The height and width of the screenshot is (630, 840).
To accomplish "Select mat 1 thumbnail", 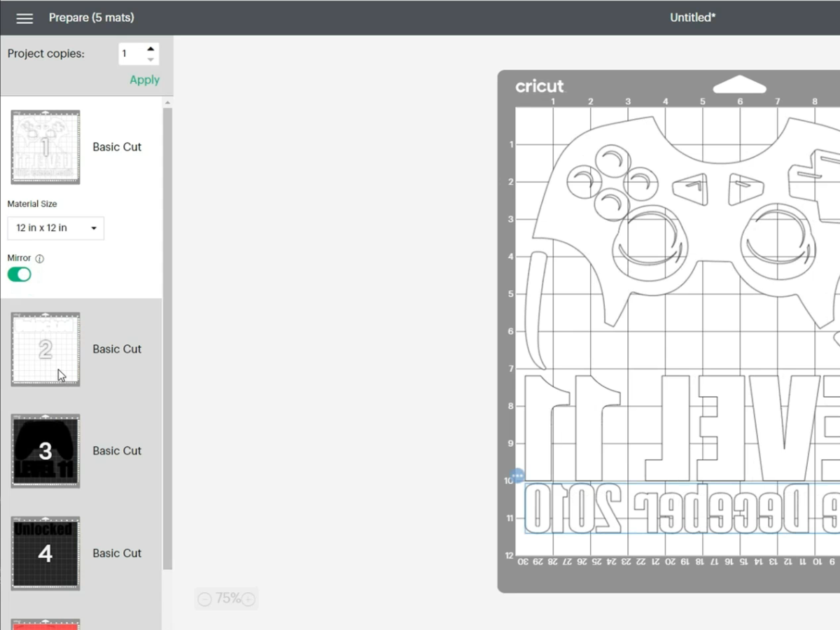I will coord(45,147).
